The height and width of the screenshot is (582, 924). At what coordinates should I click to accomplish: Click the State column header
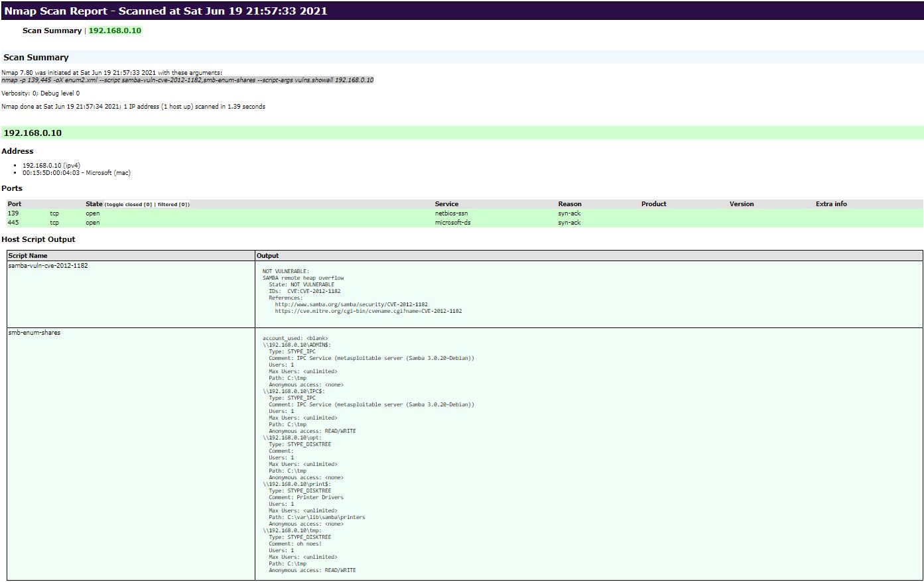point(94,204)
